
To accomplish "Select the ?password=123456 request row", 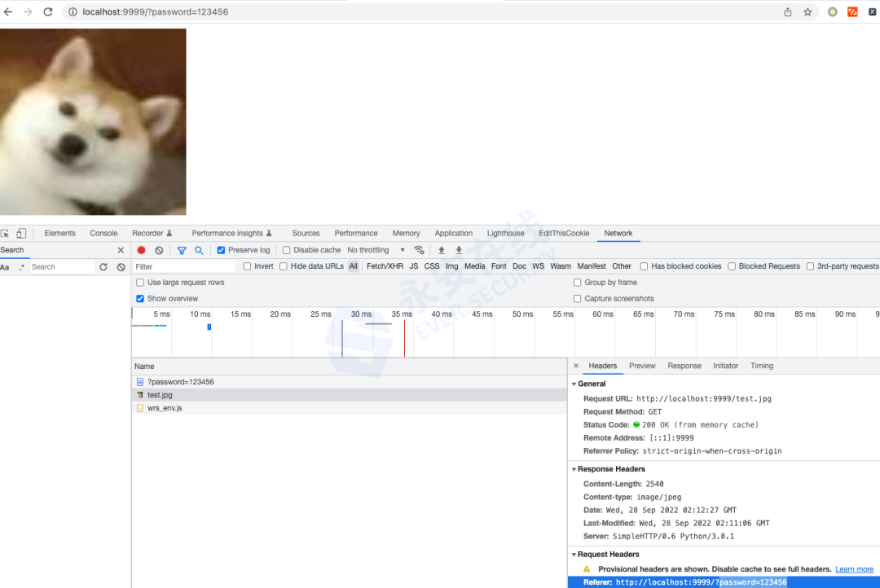I will pos(349,382).
